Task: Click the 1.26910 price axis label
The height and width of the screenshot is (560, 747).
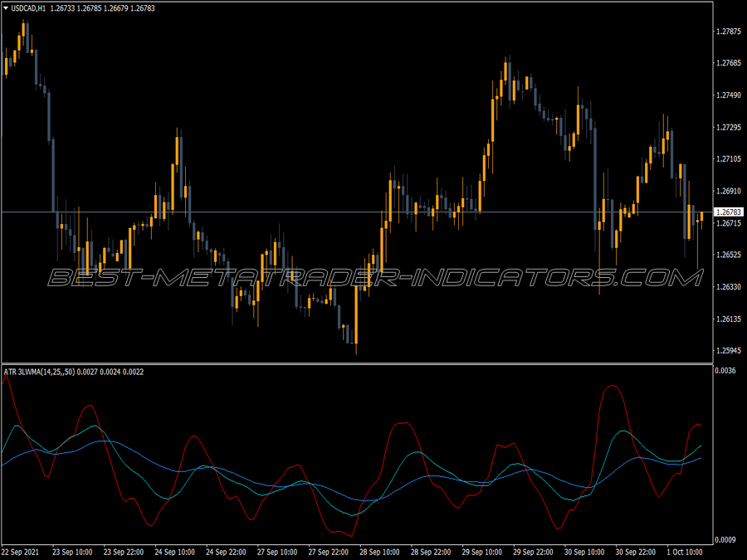Action: [x=729, y=191]
